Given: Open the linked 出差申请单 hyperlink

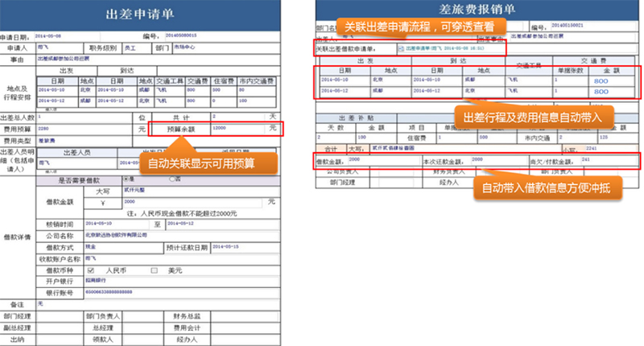Looking at the screenshot, I should tap(431, 49).
